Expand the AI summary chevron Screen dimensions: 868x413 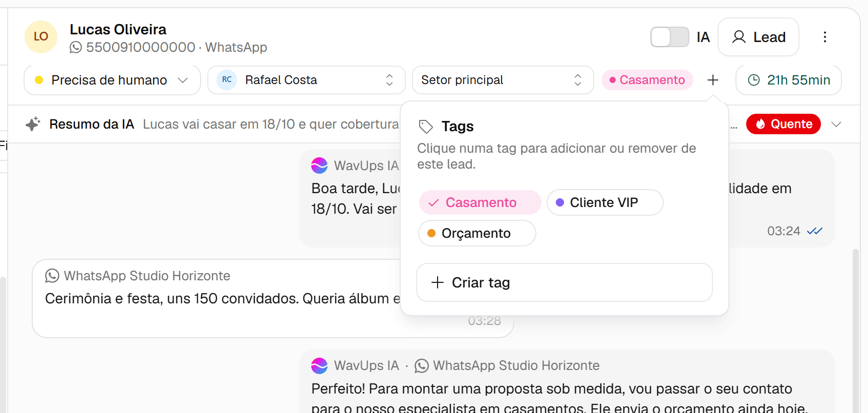click(836, 124)
